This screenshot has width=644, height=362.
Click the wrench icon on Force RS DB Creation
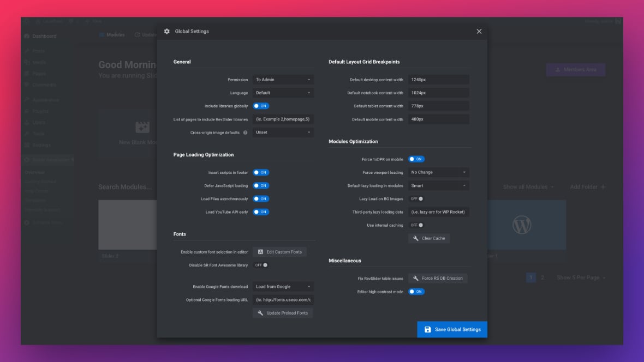click(416, 278)
